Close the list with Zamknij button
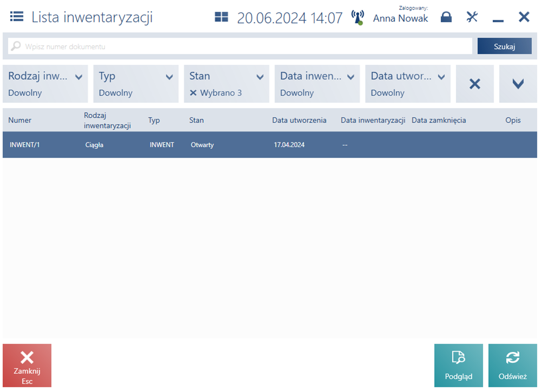This screenshot has width=542, height=392. (x=27, y=365)
